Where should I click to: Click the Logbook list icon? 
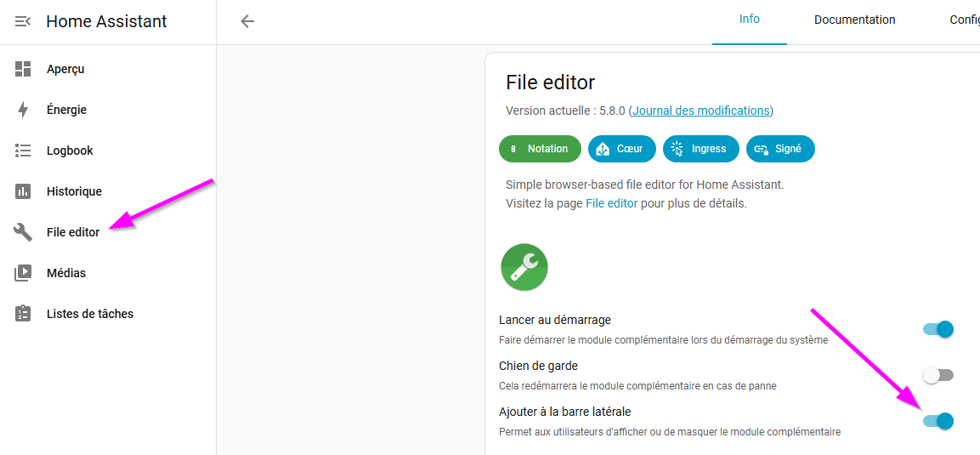(x=23, y=151)
